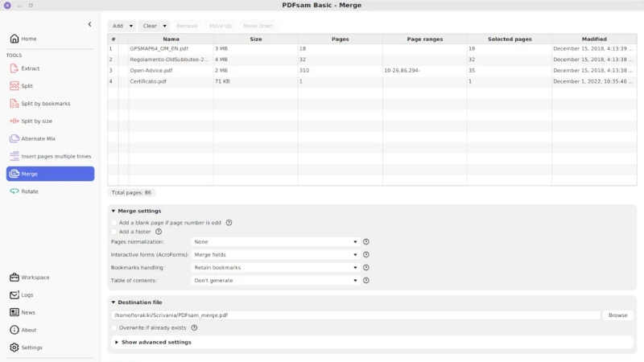
Task: Select the Alternate Mix tool icon
Action: (14, 138)
